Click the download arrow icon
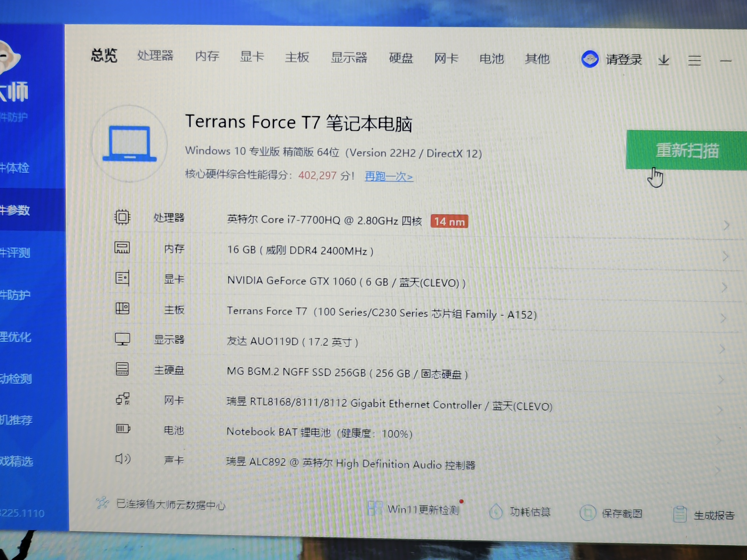This screenshot has height=560, width=747. tap(664, 60)
